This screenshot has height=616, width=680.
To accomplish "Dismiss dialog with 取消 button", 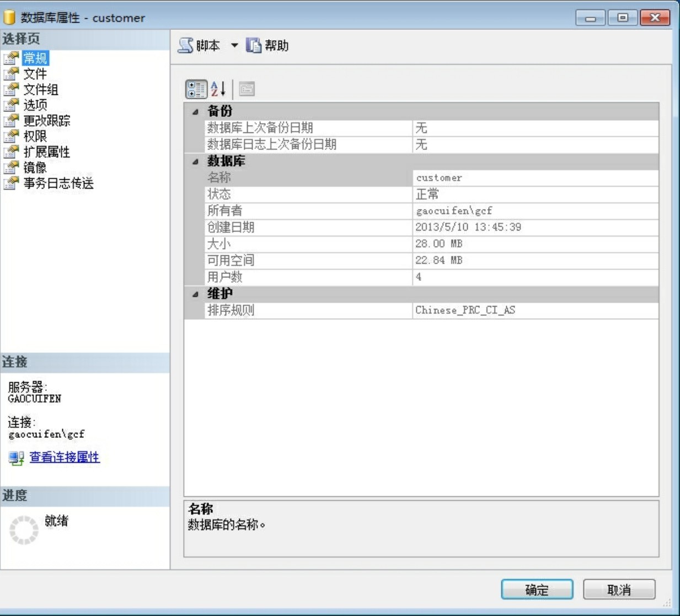I will point(619,590).
